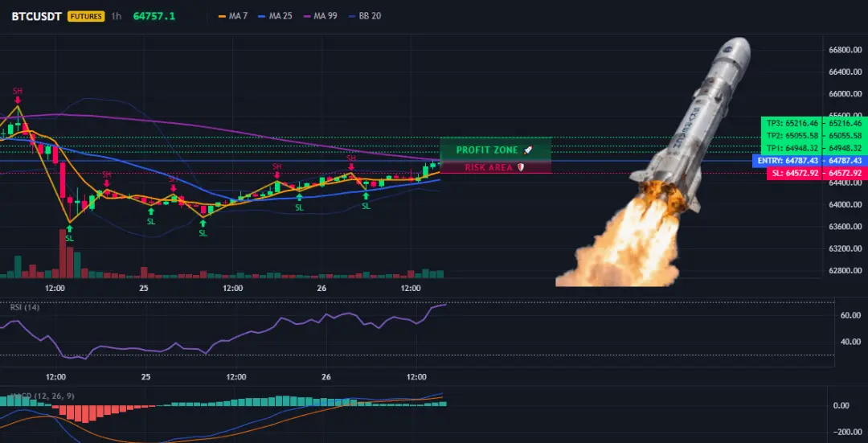Click the rocket launch image
This screenshot has height=443, width=868.
point(653,162)
